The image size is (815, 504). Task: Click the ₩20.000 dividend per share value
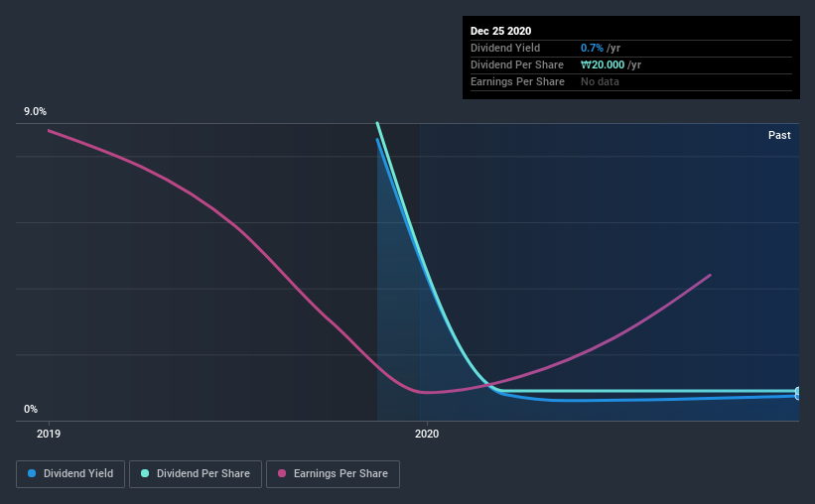click(603, 64)
